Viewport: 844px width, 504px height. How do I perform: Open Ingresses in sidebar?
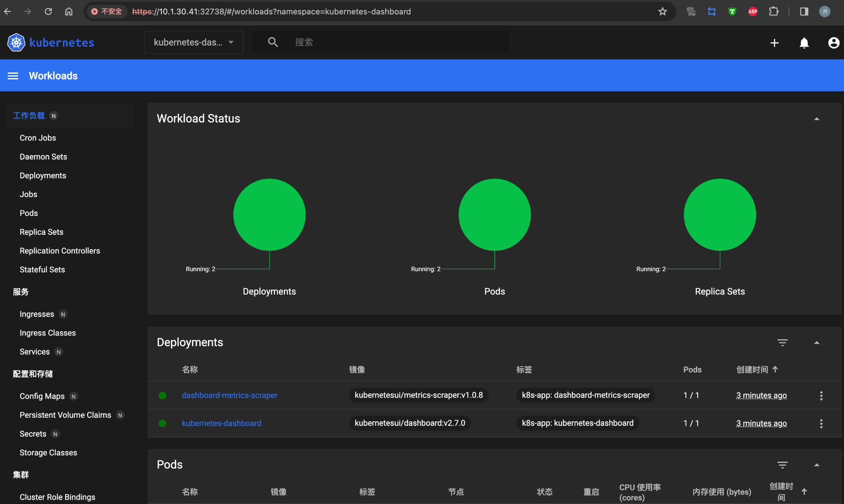(37, 314)
